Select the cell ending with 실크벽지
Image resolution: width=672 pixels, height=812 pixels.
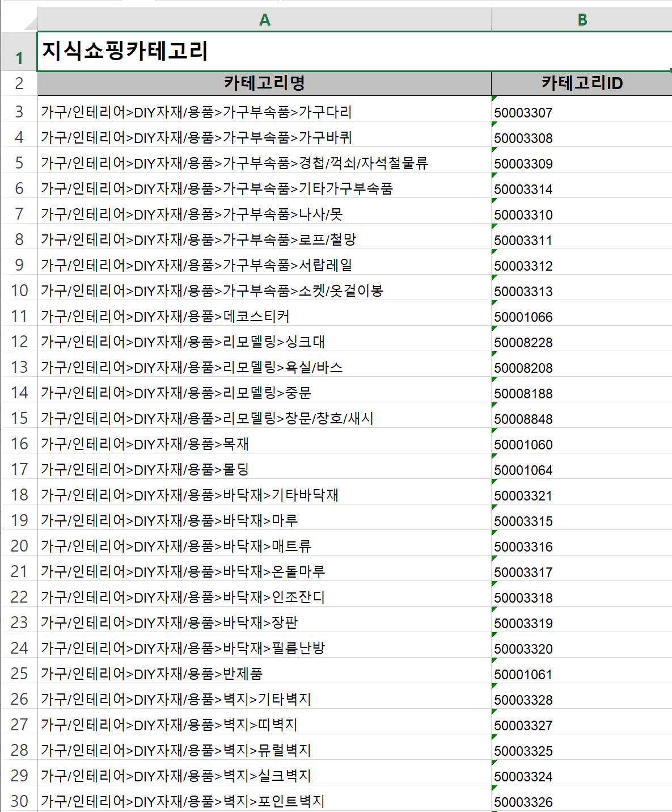(264, 773)
